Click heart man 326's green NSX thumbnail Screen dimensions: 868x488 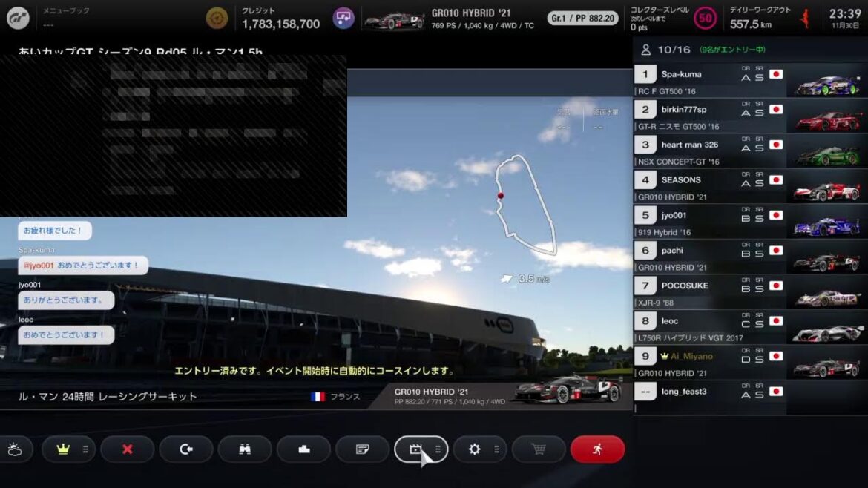[827, 155]
